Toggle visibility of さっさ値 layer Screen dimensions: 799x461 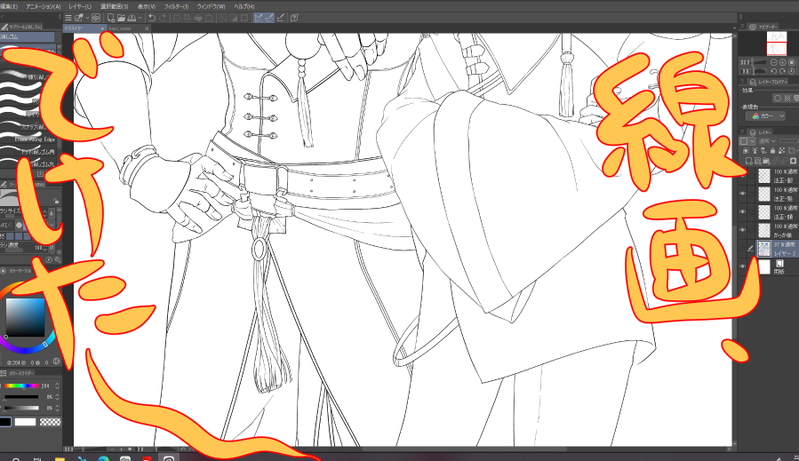742,230
